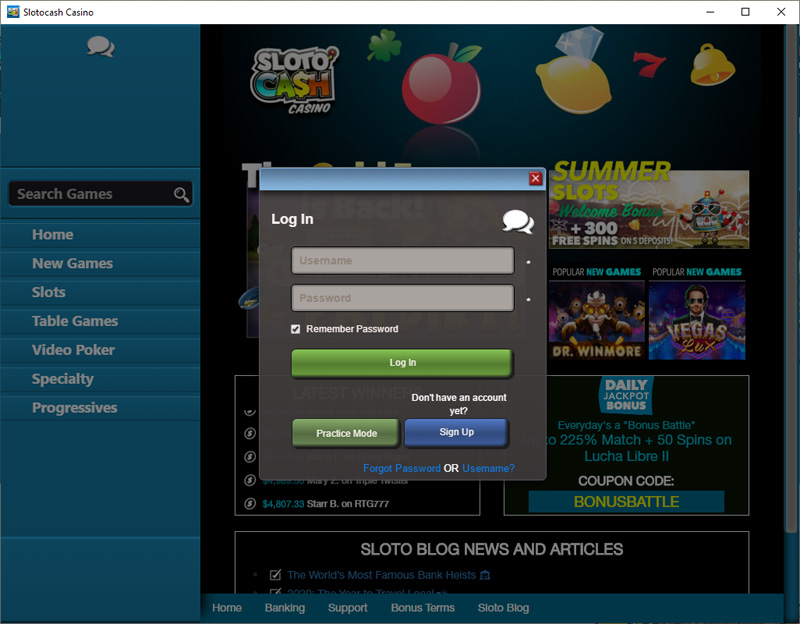Focus the Username input field
800x624 pixels.
click(x=403, y=261)
